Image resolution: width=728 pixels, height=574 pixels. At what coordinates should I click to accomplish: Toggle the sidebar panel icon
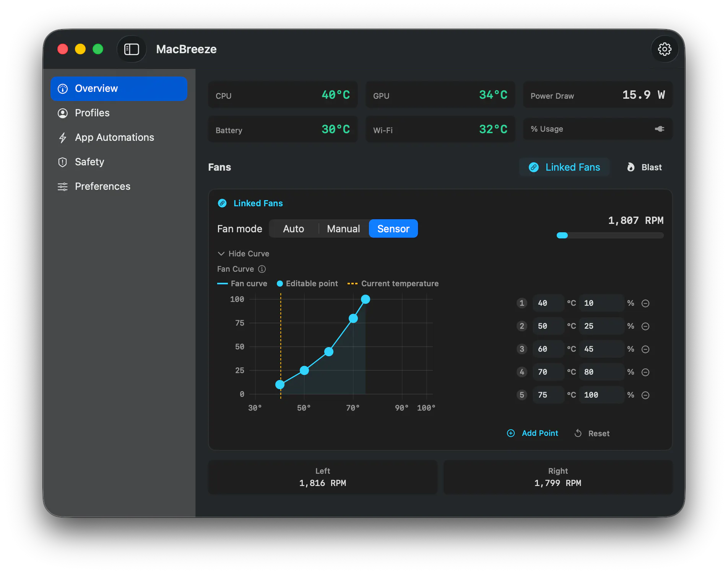(x=132, y=49)
